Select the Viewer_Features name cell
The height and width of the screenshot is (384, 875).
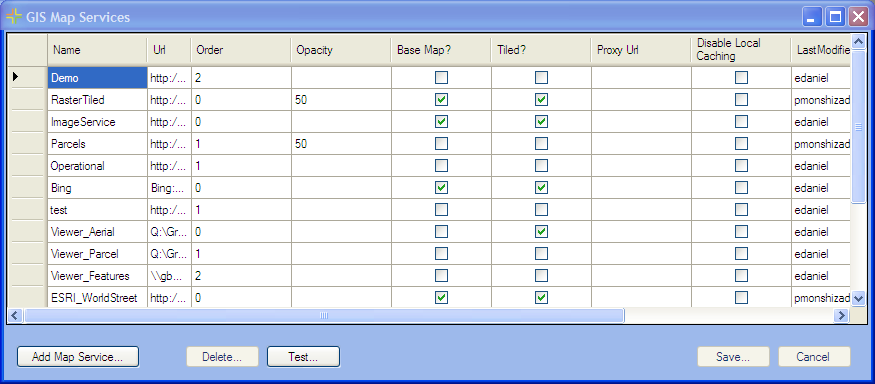pyautogui.click(x=97, y=276)
